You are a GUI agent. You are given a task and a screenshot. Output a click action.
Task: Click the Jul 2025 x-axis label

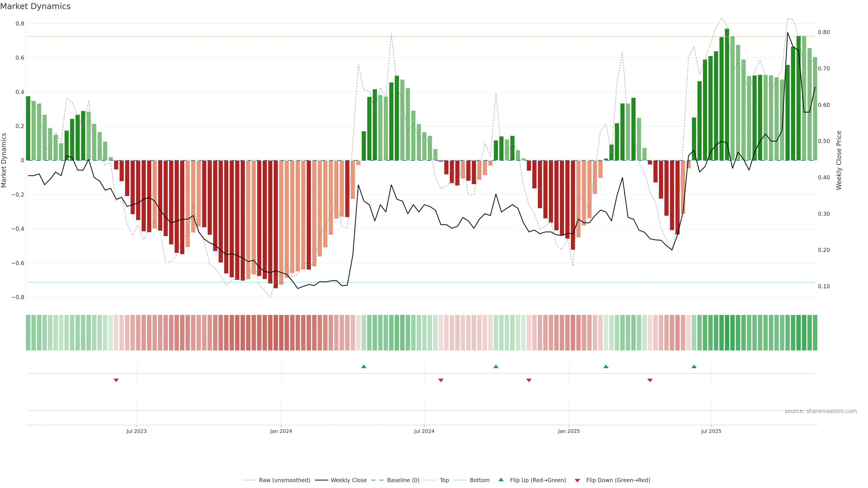pyautogui.click(x=711, y=431)
